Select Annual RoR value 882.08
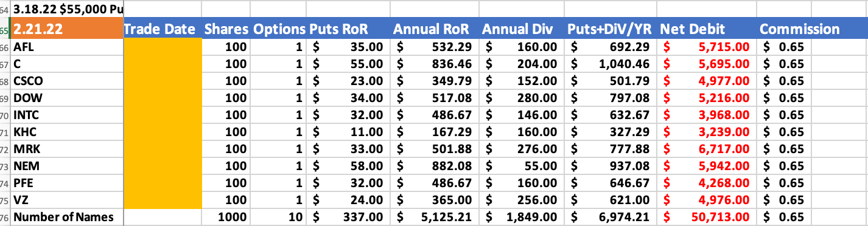868x226 pixels. point(434,166)
